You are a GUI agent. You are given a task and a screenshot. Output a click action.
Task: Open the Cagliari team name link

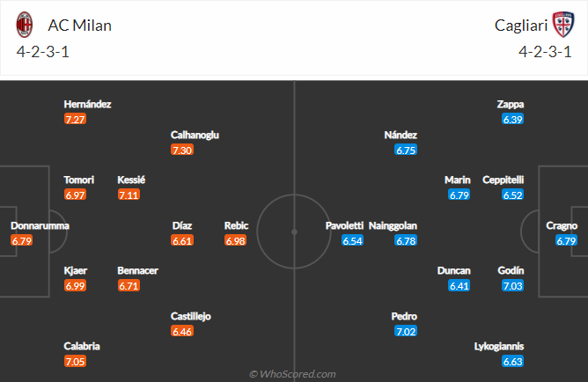point(518,25)
